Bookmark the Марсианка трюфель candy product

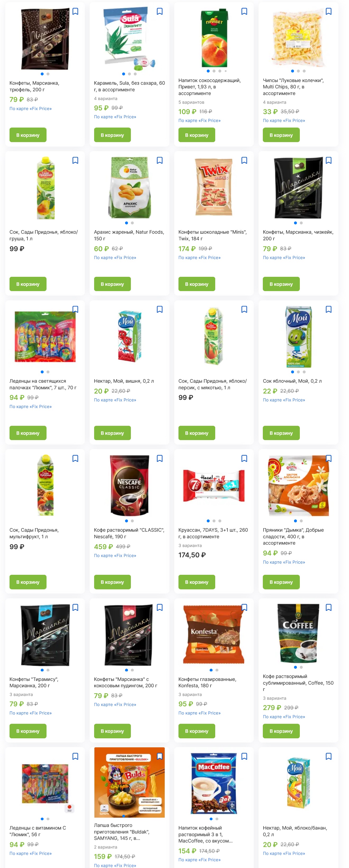[75, 11]
